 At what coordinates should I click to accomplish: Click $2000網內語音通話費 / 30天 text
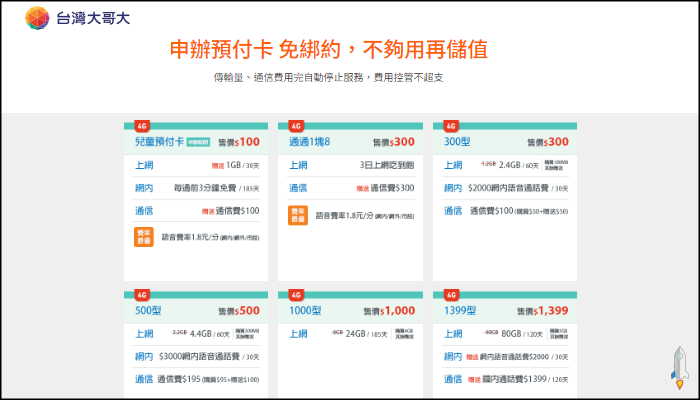click(x=518, y=188)
